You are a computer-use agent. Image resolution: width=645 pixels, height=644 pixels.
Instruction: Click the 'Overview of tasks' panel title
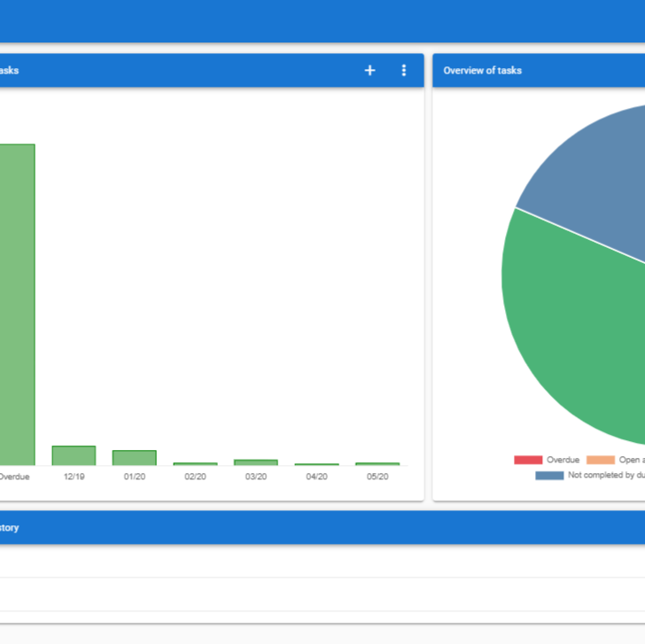tap(483, 70)
